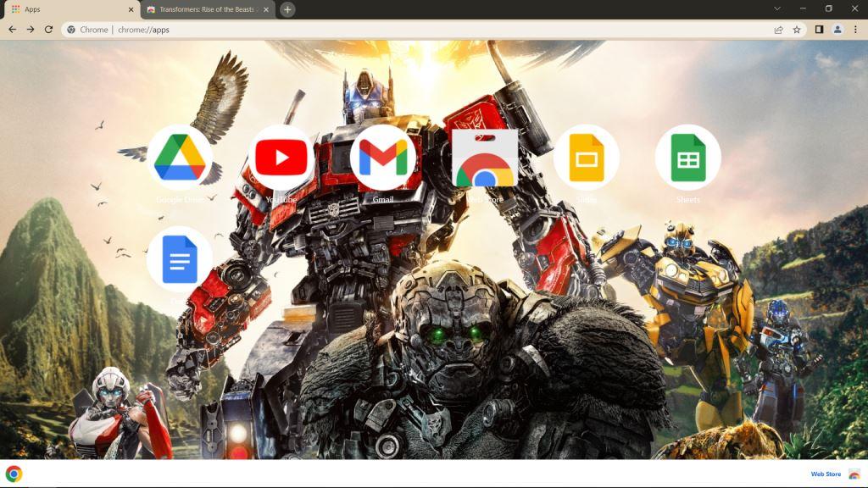Screen dimensions: 868x488
Task: Go back to the previous page
Action: (12, 30)
